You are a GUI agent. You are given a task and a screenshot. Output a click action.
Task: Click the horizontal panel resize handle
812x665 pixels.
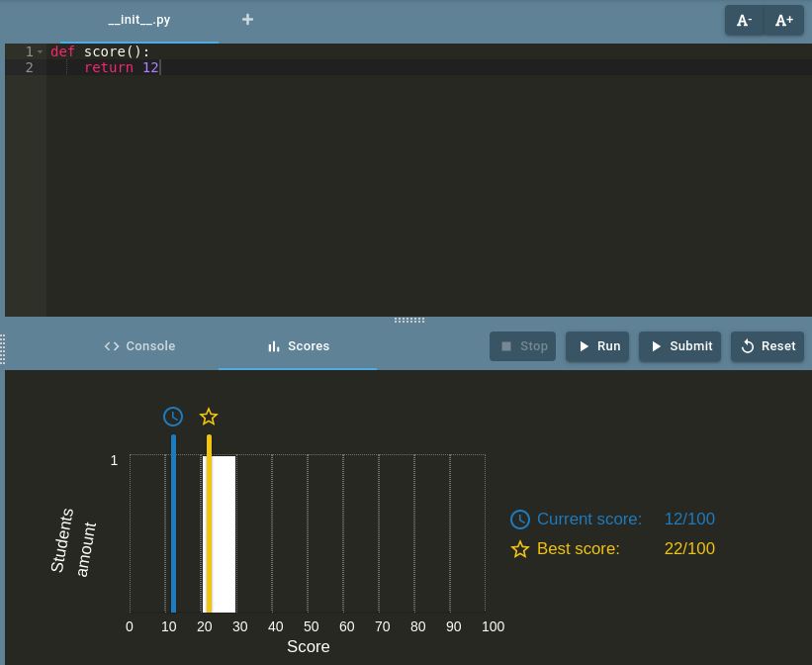click(409, 321)
